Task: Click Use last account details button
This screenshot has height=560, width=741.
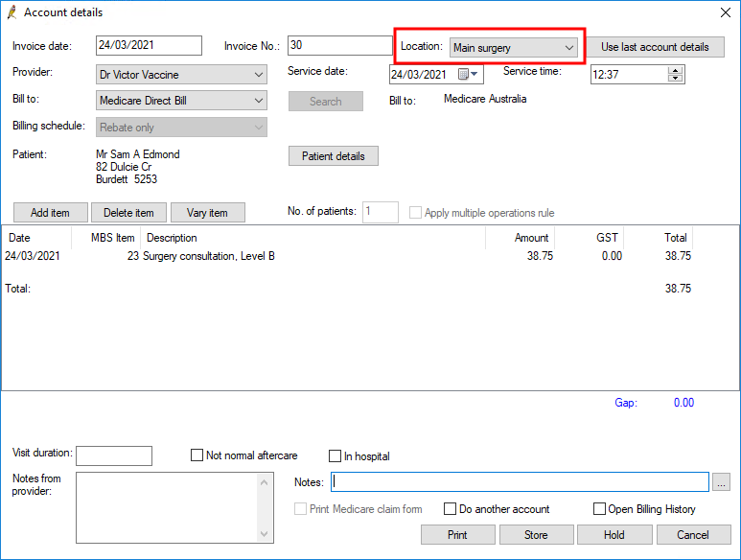Action: [655, 47]
